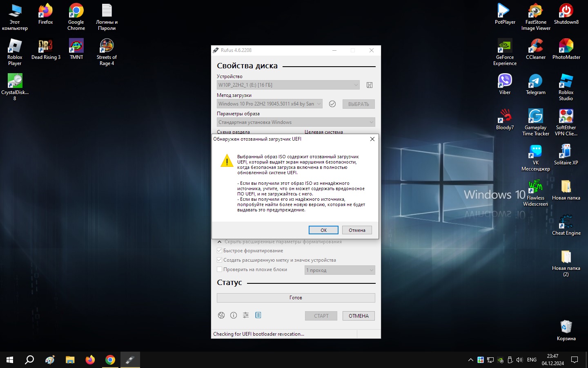588x368 pixels.
Task: Open the taskbar clock showing 23:47
Action: (x=553, y=360)
